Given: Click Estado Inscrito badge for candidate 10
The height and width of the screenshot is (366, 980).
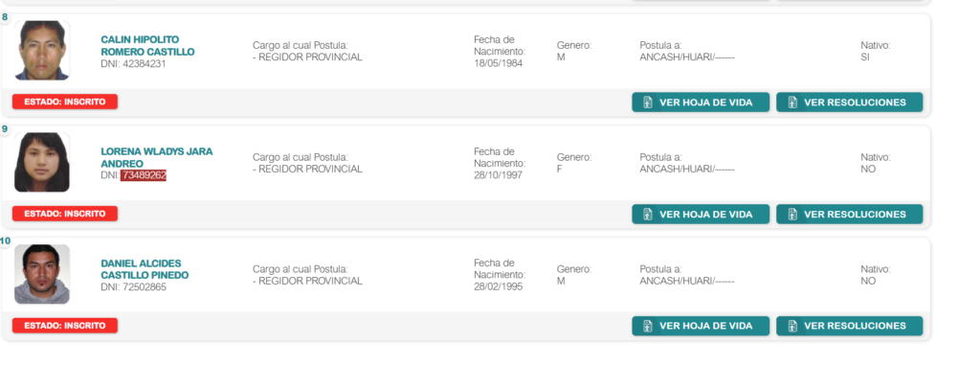Looking at the screenshot, I should [65, 326].
